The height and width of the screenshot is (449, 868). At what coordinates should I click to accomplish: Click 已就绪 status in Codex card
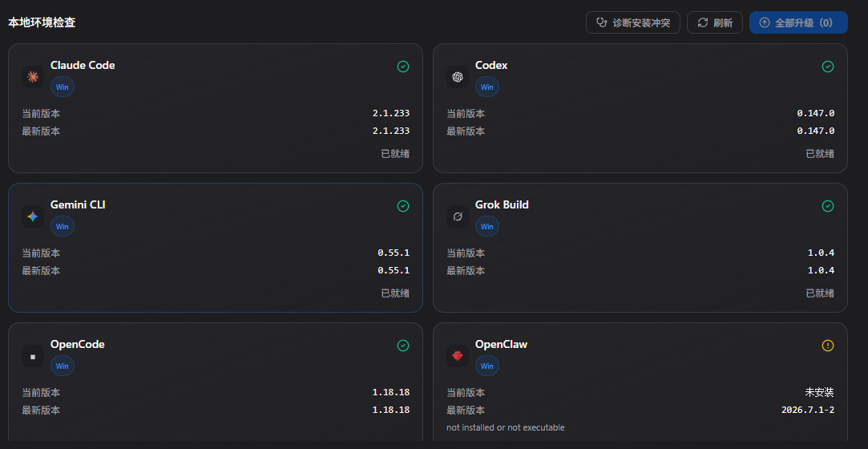click(820, 154)
